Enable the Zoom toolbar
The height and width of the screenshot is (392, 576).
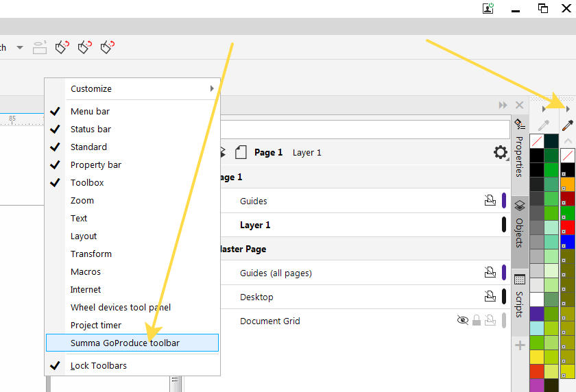click(x=132, y=200)
